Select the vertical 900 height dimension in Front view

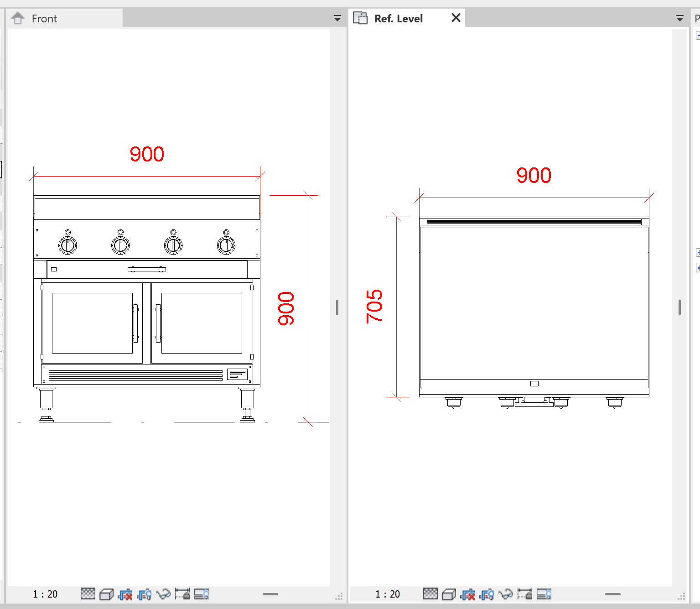tap(286, 308)
